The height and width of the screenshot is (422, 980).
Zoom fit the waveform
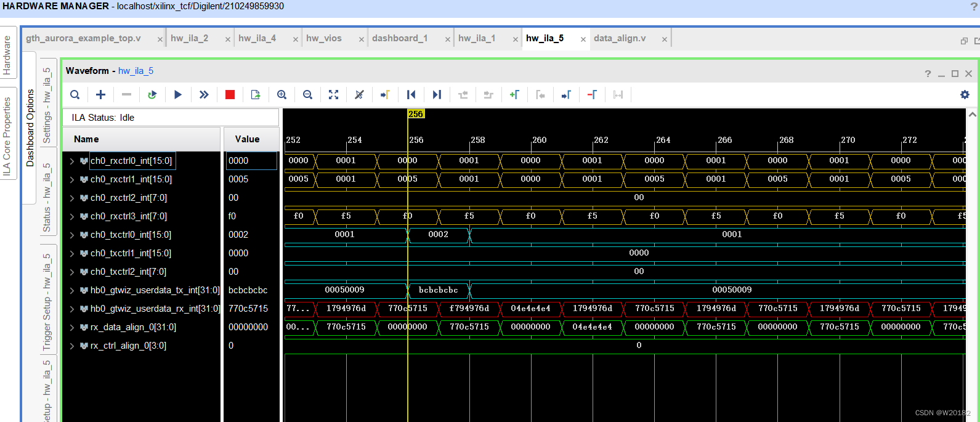point(333,95)
